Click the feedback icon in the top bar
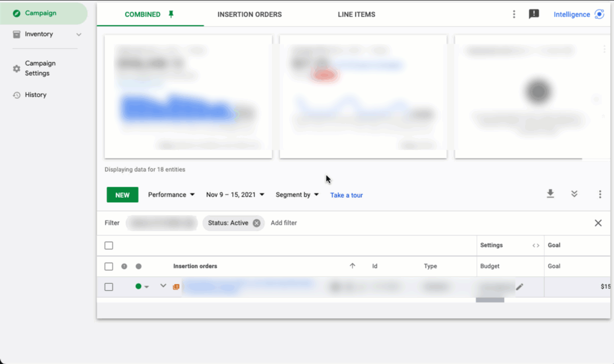This screenshot has height=364, width=614. coord(534,13)
